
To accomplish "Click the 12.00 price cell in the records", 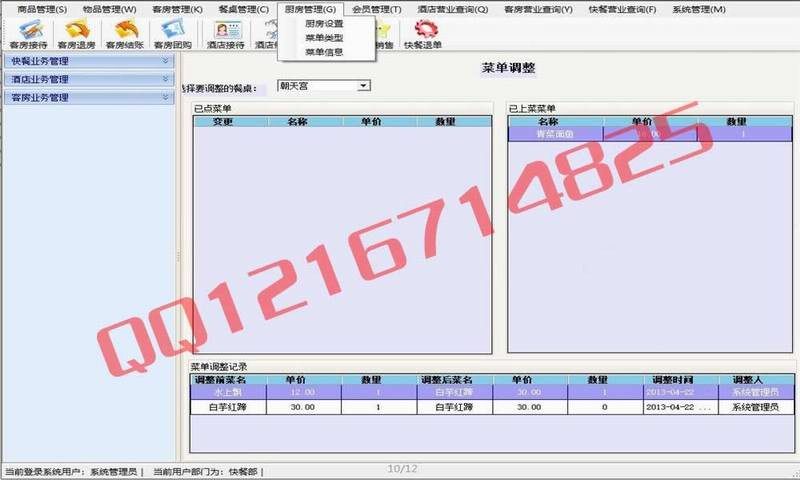I will [x=304, y=392].
